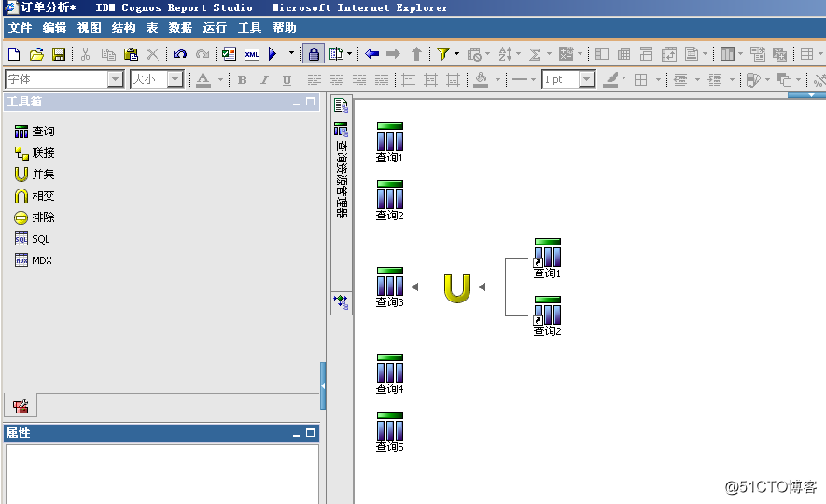Click the insert calculation icon
This screenshot has height=504, width=826.
(x=567, y=54)
